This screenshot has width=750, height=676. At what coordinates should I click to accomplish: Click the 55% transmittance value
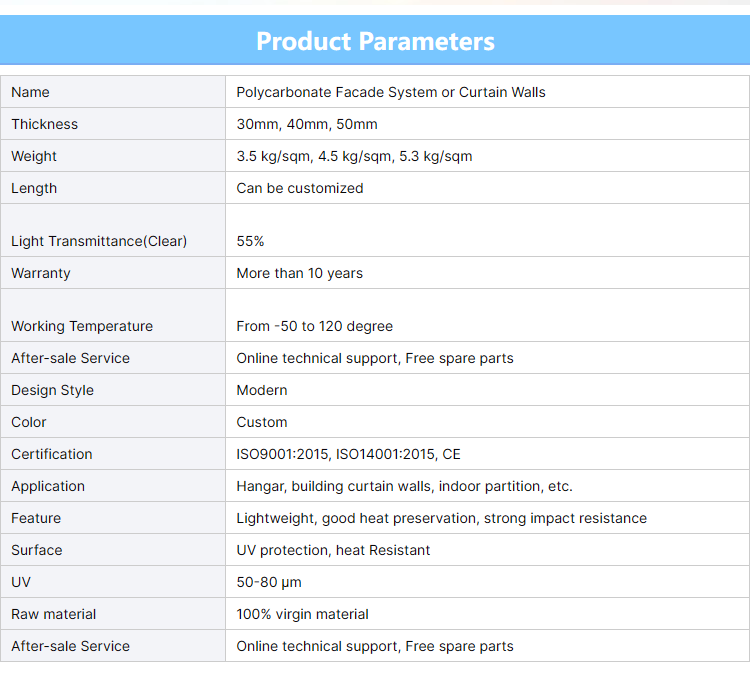250,241
